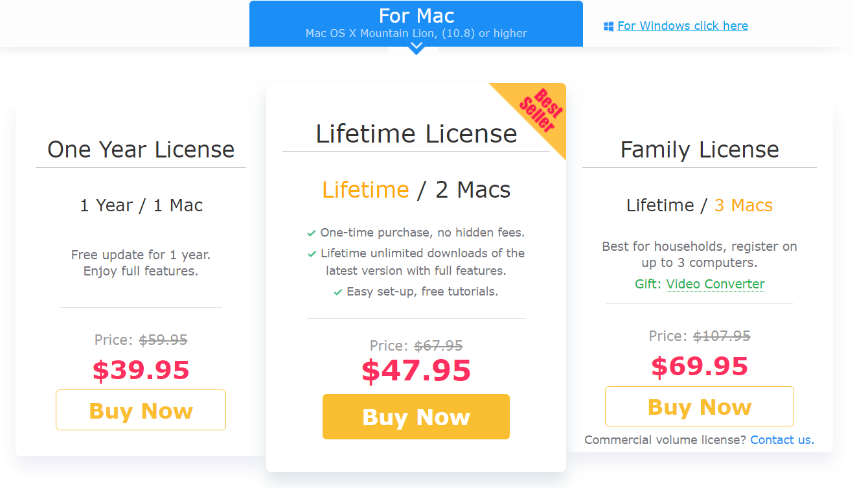Open the Video Converter gift link
868x488 pixels.
click(715, 284)
